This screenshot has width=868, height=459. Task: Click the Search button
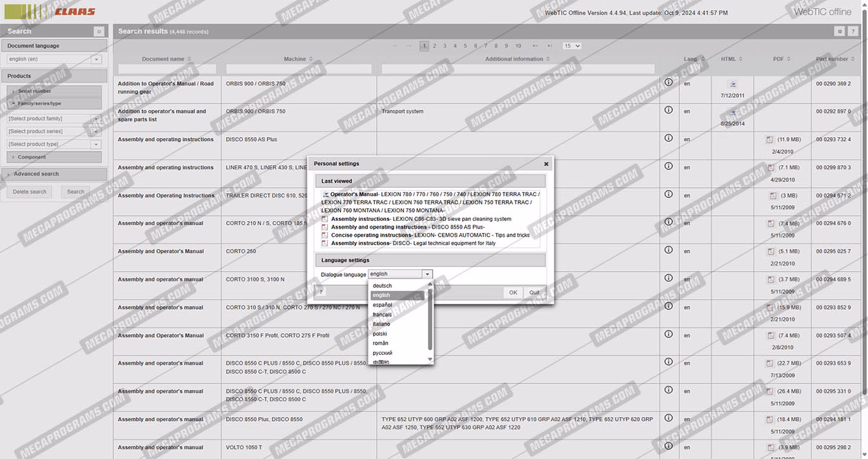point(76,192)
